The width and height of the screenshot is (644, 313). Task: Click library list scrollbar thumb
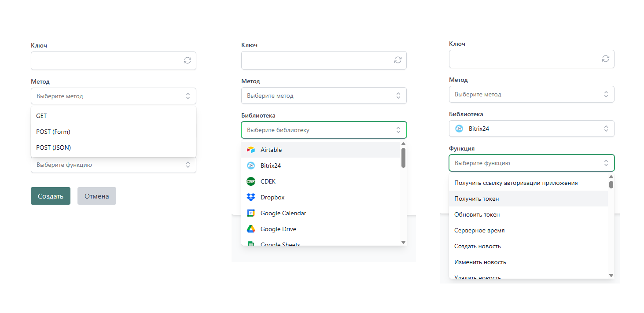[x=403, y=158]
